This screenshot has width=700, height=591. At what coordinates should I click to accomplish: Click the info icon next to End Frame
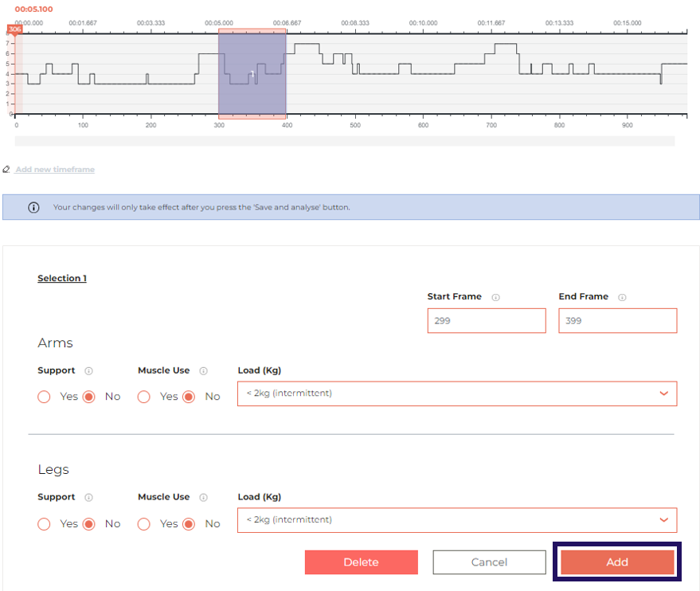pos(623,296)
